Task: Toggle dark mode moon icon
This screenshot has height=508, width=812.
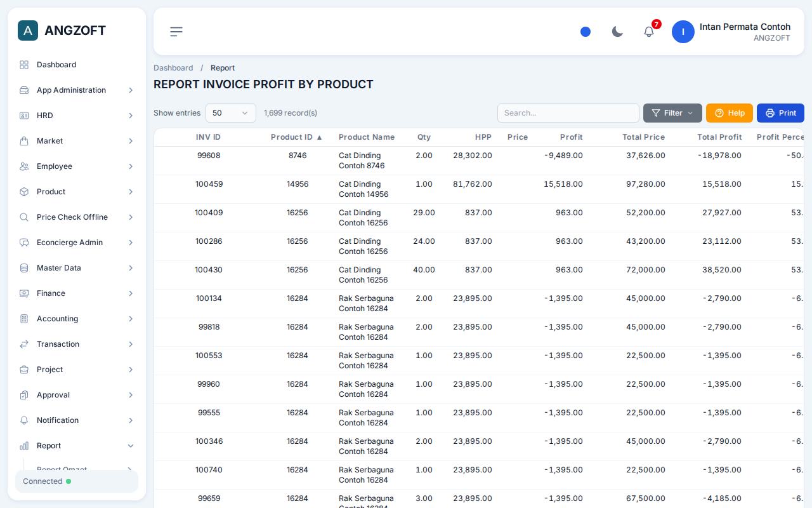Action: [617, 32]
